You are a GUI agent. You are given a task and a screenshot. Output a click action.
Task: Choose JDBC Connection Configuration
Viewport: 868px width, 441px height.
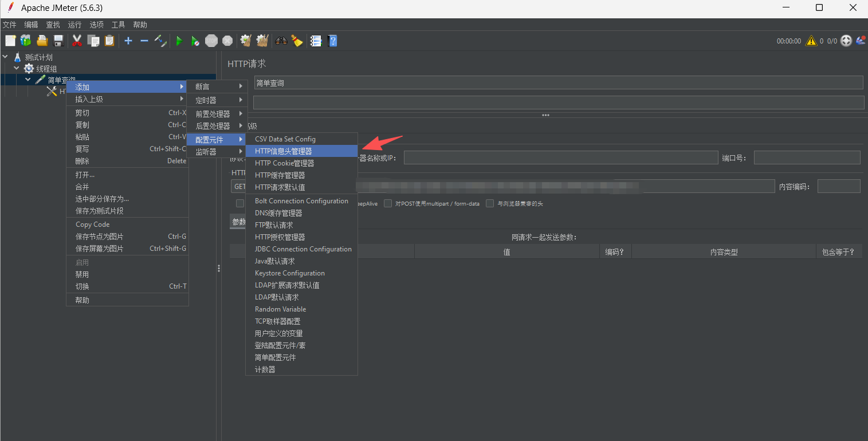point(301,249)
